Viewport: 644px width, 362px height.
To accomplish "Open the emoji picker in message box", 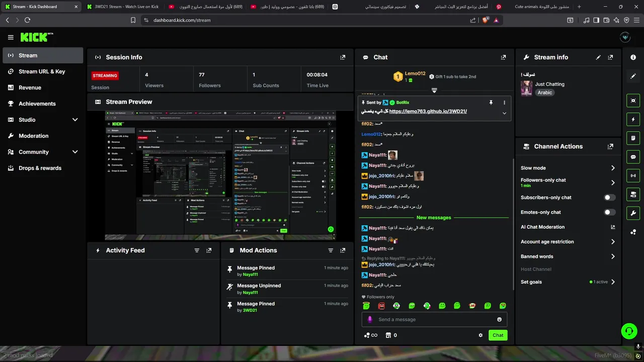I will point(499,320).
